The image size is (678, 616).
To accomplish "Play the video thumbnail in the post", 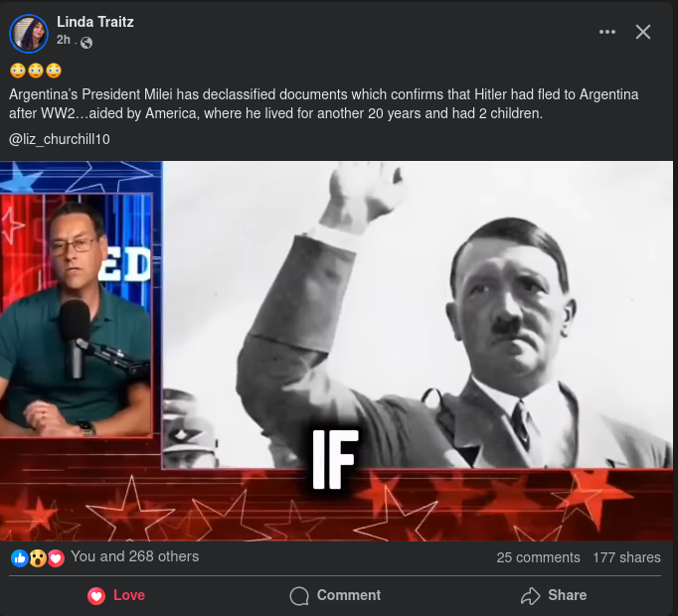I will click(338, 350).
